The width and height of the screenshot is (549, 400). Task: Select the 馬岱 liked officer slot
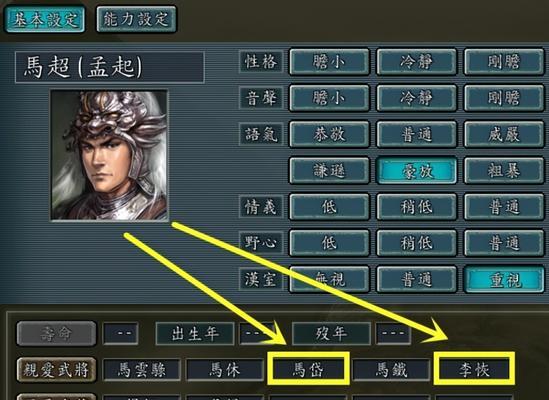pos(308,370)
